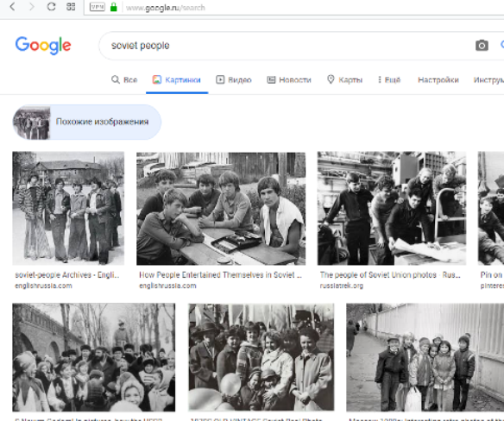Click the magnifier icon beside 'Все'
The image size is (504, 421).
(x=116, y=79)
